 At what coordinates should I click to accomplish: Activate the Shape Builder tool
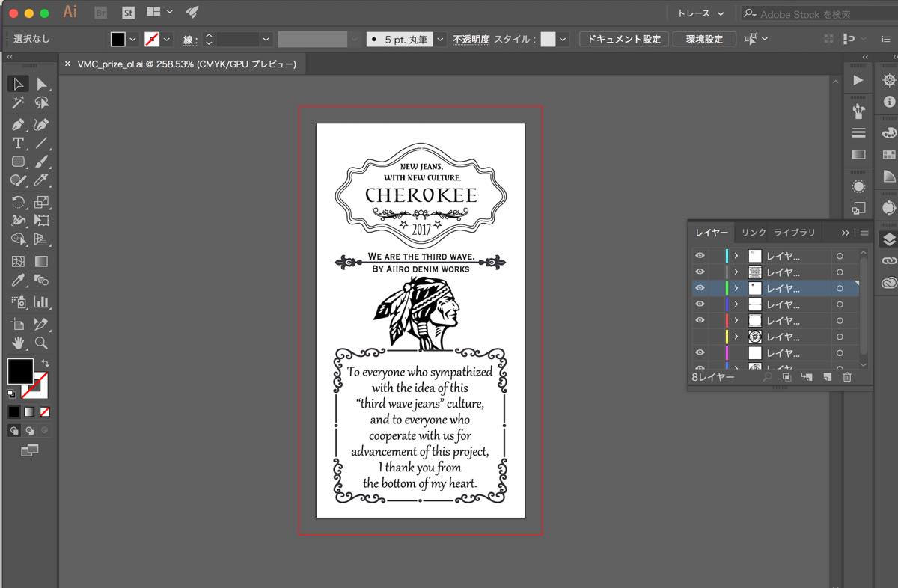(18, 239)
